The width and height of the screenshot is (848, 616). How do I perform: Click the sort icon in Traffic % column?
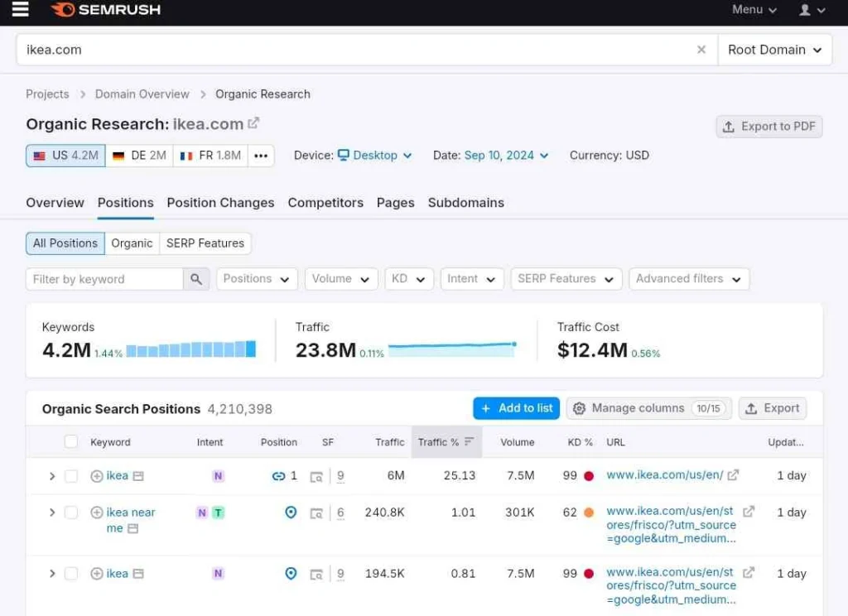pos(469,441)
